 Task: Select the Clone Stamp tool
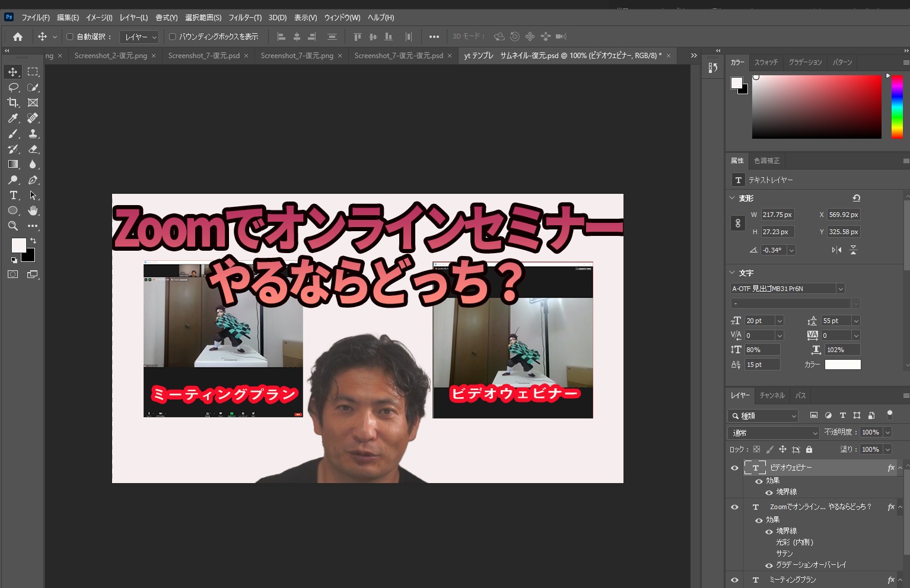[33, 133]
